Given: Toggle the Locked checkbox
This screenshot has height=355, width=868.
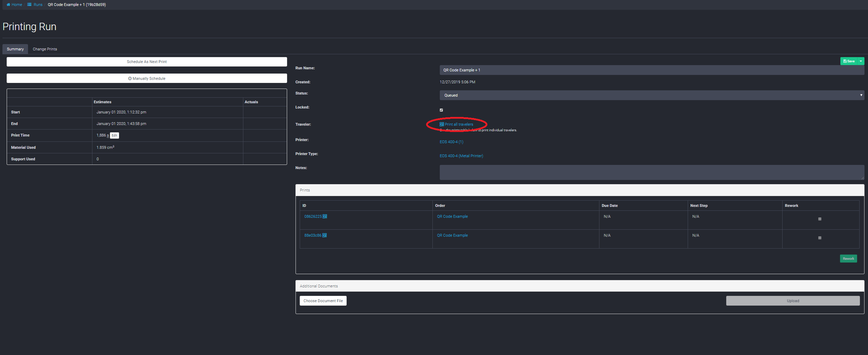Looking at the screenshot, I should pos(441,110).
